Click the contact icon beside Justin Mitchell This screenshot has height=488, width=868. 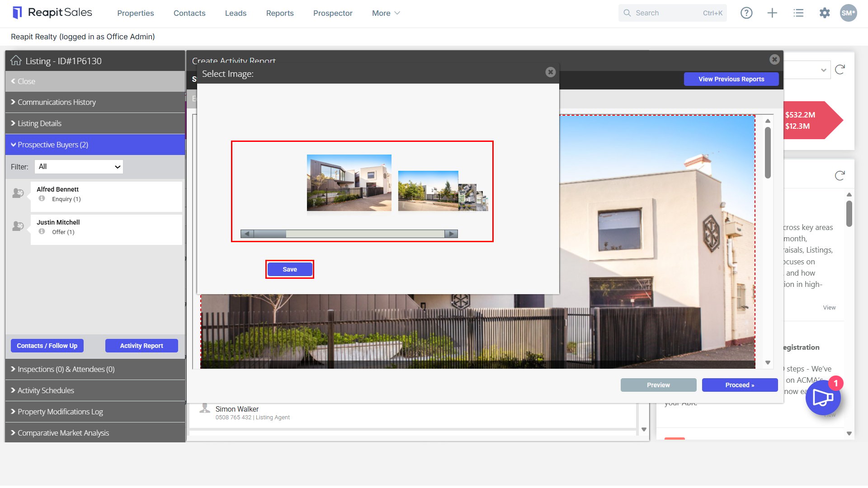[18, 225]
